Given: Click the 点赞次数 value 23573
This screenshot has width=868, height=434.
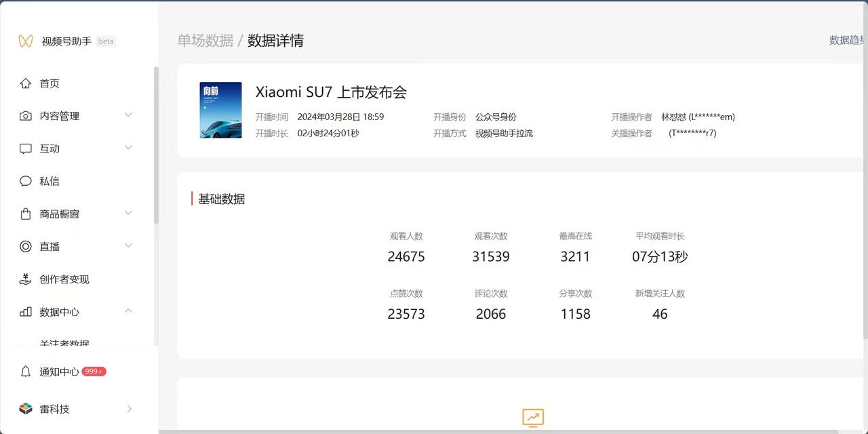Looking at the screenshot, I should tap(406, 314).
